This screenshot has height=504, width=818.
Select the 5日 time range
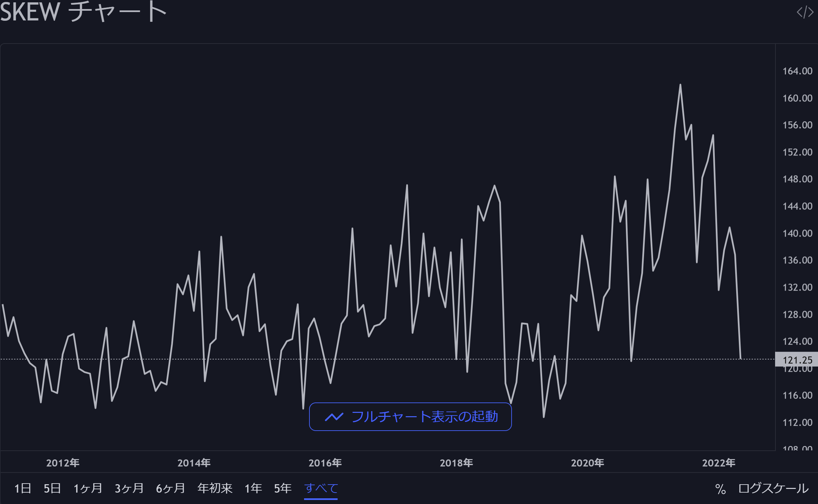52,488
